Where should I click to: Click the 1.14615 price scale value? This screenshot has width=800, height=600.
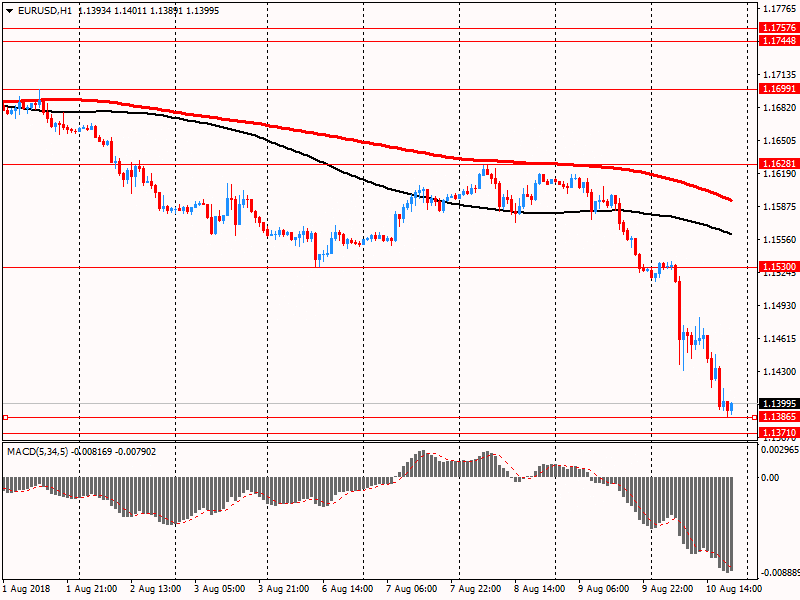(780, 339)
